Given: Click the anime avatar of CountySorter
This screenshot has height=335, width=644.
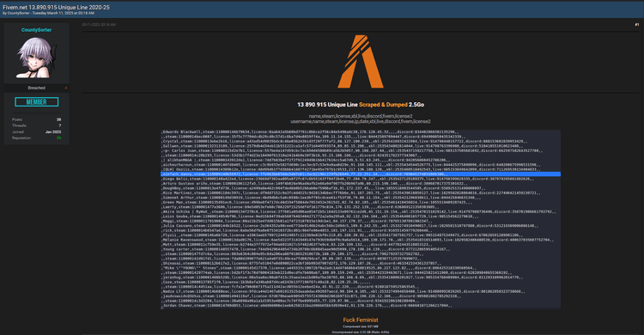Looking at the screenshot, I should (36, 58).
